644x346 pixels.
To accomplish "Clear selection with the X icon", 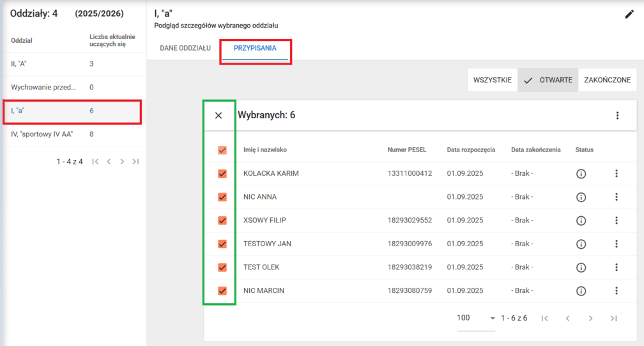I will (218, 116).
